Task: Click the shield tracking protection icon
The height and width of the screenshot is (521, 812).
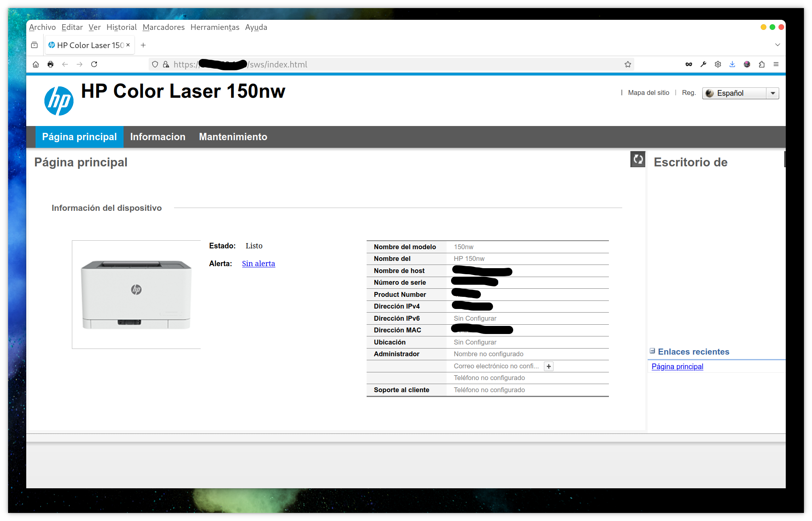Action: pyautogui.click(x=155, y=64)
